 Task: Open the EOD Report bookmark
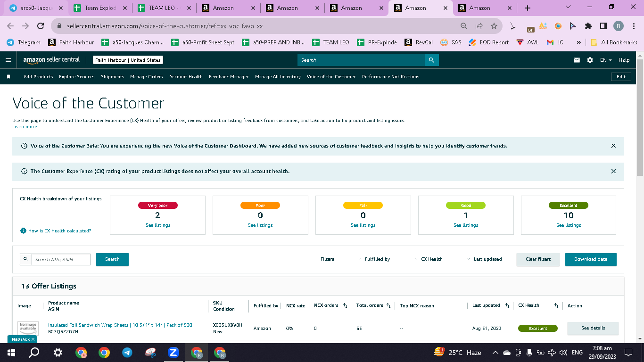tap(489, 42)
